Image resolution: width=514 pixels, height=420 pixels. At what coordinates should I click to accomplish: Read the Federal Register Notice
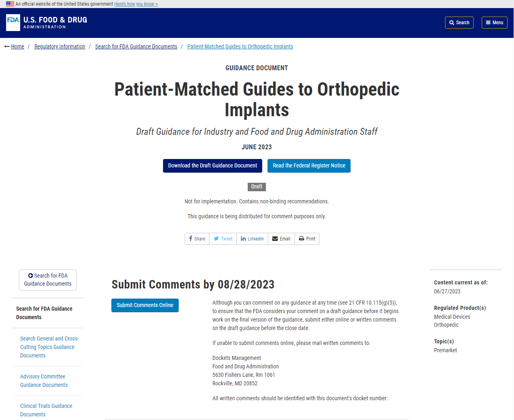point(309,166)
